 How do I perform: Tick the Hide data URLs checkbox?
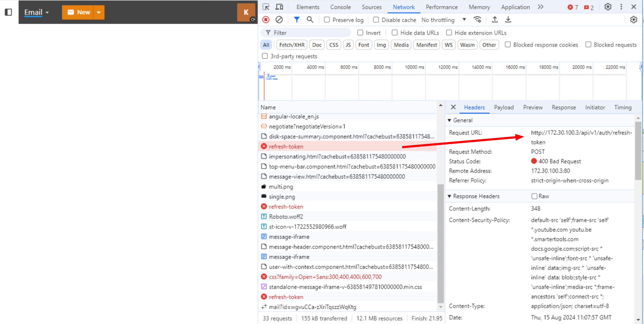click(x=394, y=33)
